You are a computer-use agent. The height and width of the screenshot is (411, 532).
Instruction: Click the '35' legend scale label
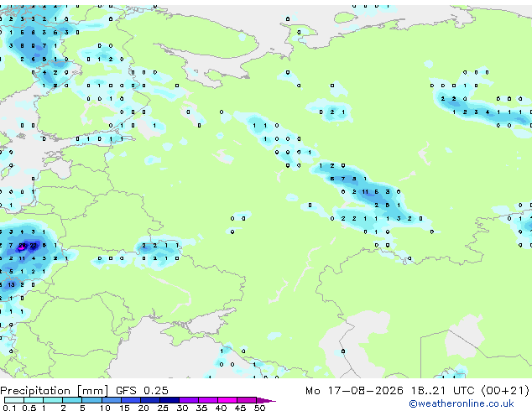pos(201,408)
